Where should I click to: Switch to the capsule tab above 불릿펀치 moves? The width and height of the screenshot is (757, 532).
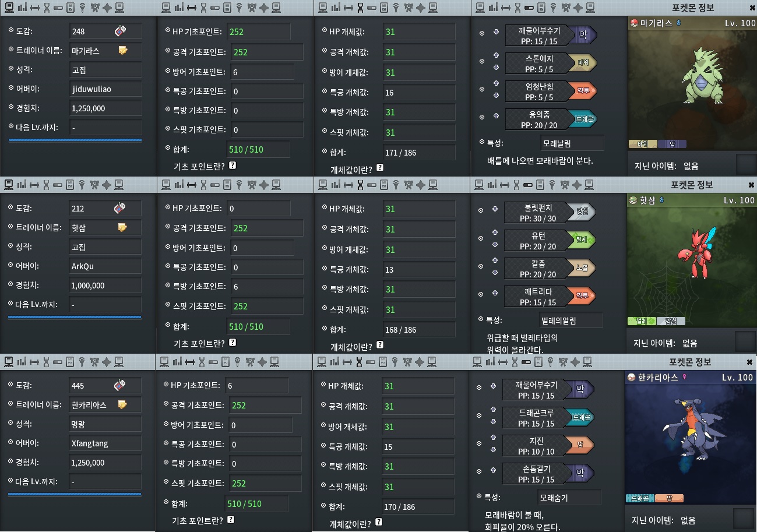529,185
